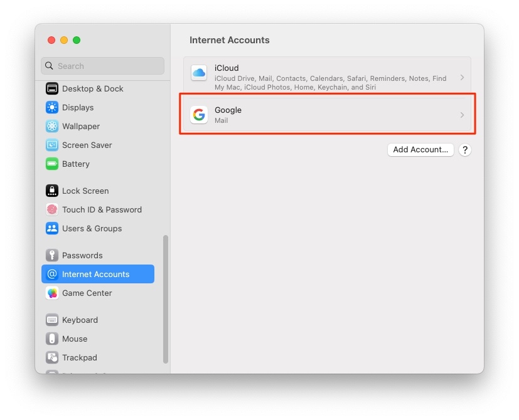Open the Google account title
This screenshot has height=420, width=519.
228,110
